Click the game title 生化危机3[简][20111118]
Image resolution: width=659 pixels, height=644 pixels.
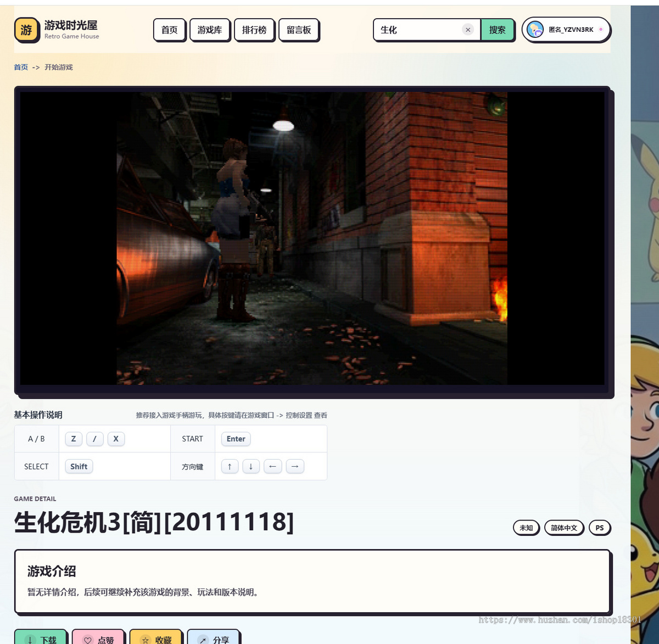coord(154,522)
